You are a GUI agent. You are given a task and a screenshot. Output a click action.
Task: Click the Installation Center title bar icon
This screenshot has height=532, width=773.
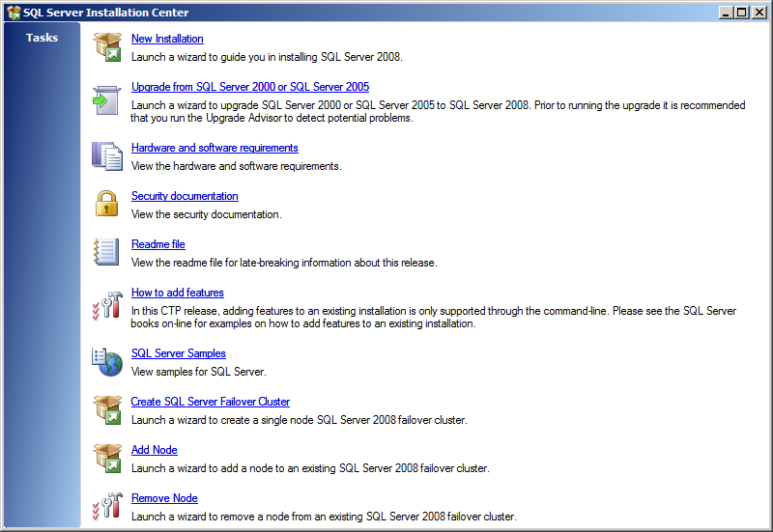click(13, 13)
